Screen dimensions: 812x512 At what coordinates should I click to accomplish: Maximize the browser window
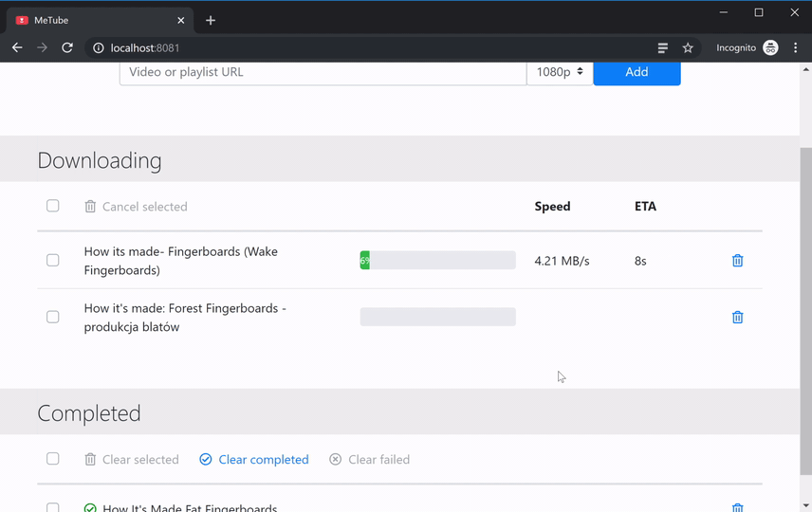(x=759, y=12)
